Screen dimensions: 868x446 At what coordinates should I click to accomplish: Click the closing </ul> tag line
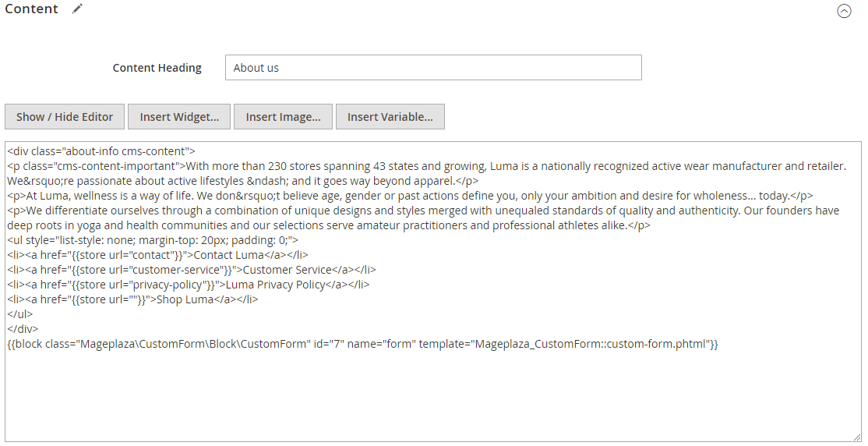point(20,314)
